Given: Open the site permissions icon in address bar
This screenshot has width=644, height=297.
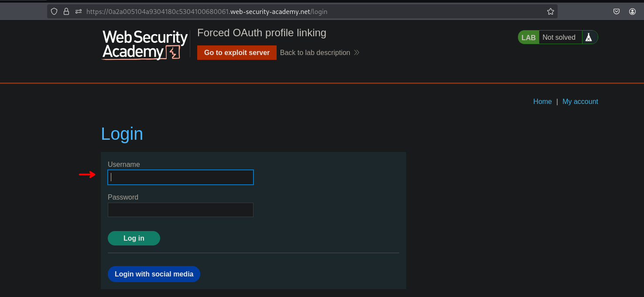Looking at the screenshot, I should [79, 12].
